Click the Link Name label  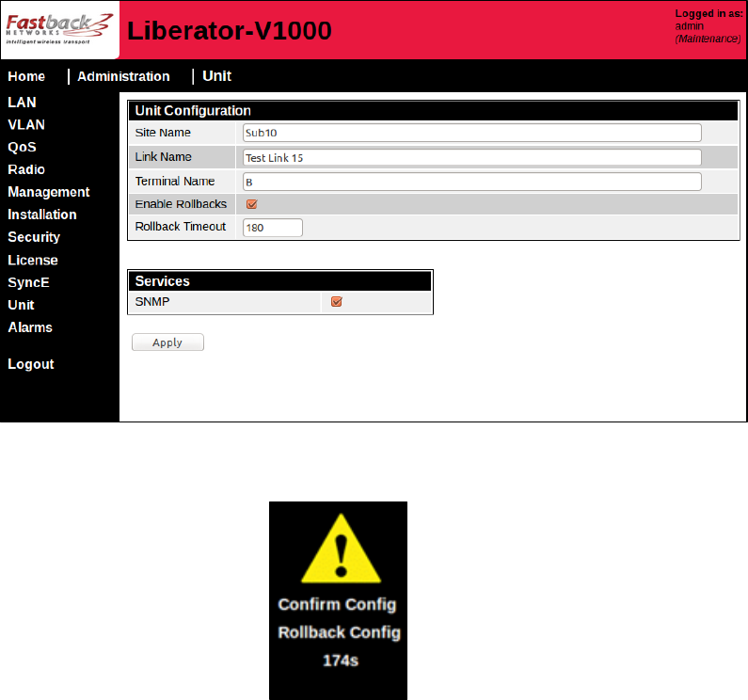163,157
